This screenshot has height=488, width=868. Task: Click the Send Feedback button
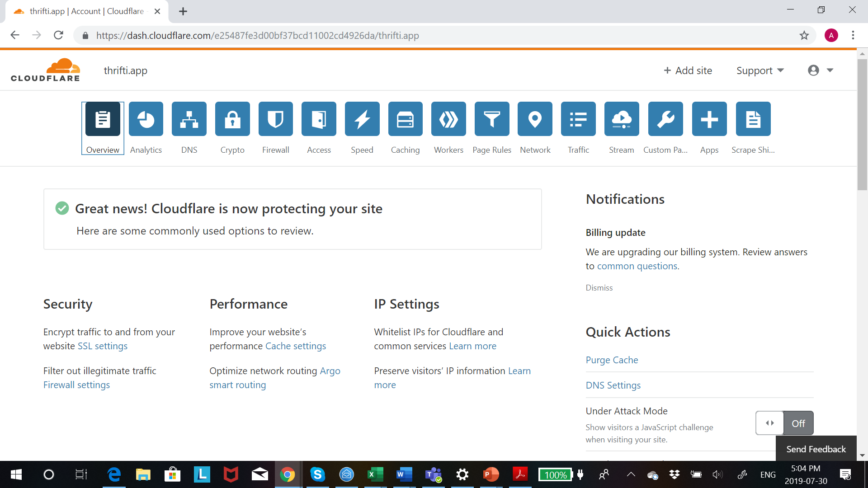tap(816, 449)
